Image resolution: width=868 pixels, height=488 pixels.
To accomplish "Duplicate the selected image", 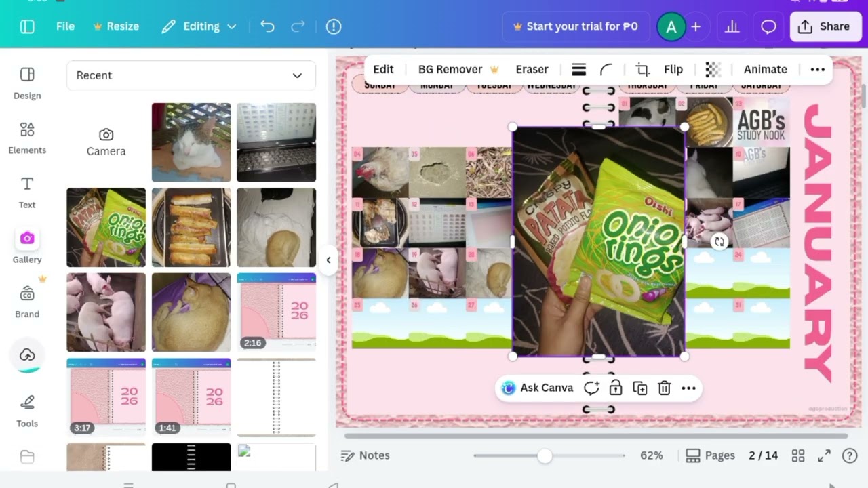I will (x=640, y=388).
